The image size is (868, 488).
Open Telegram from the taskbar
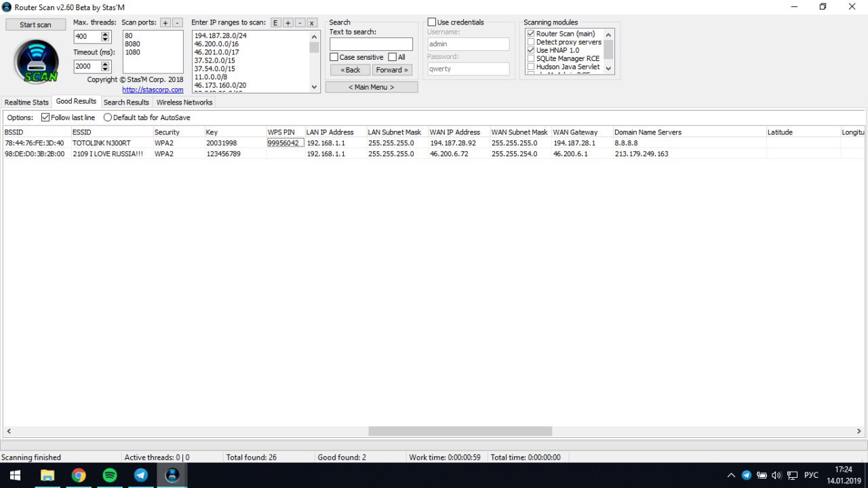(141, 475)
